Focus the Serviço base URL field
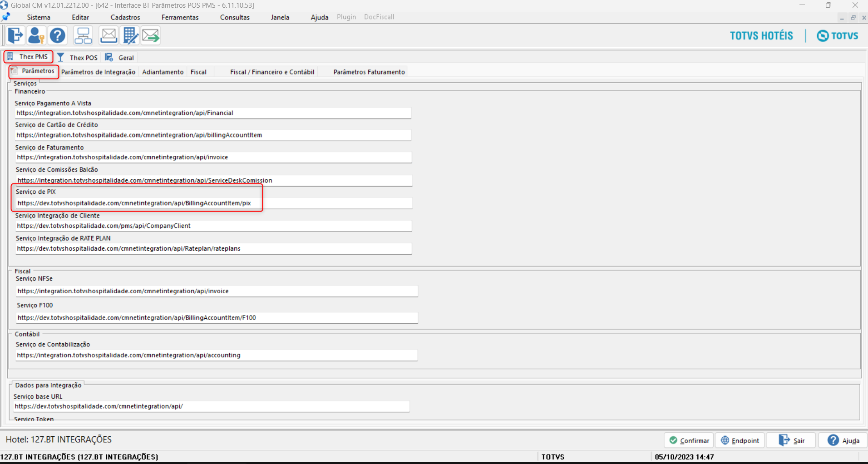Viewport: 868px width, 464px height. point(211,406)
